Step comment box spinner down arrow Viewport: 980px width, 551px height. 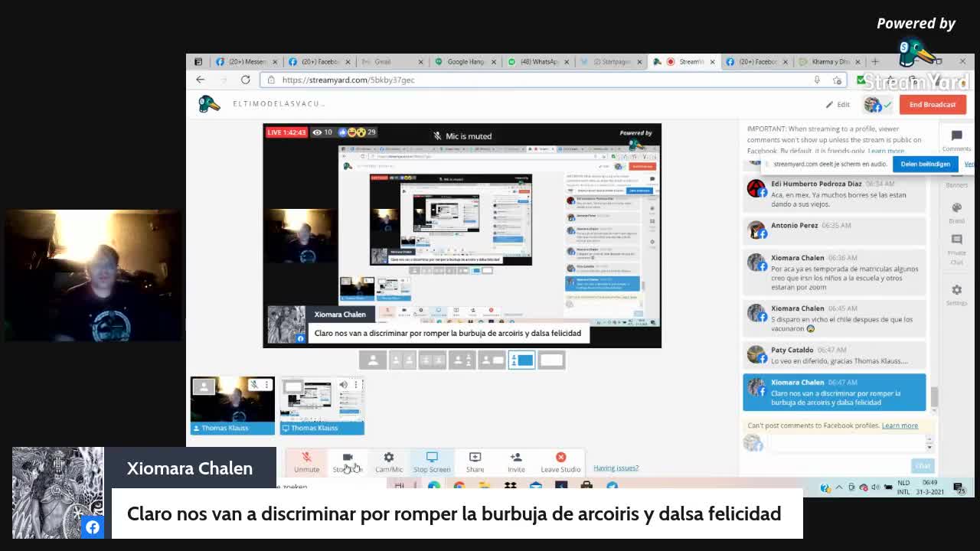tap(929, 447)
